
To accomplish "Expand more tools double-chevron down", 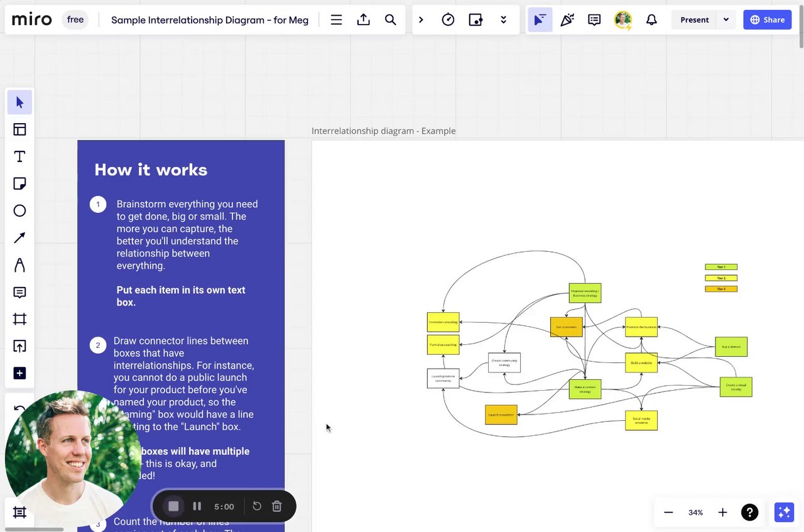I will [x=503, y=20].
